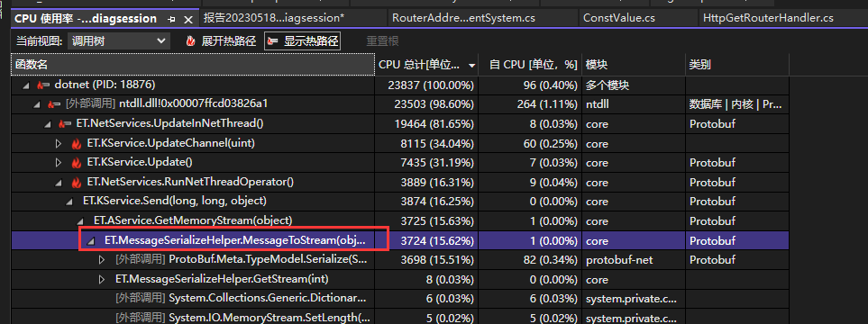Click flame icon beside RunNetThreadOperator()
The width and height of the screenshot is (868, 324).
(77, 183)
